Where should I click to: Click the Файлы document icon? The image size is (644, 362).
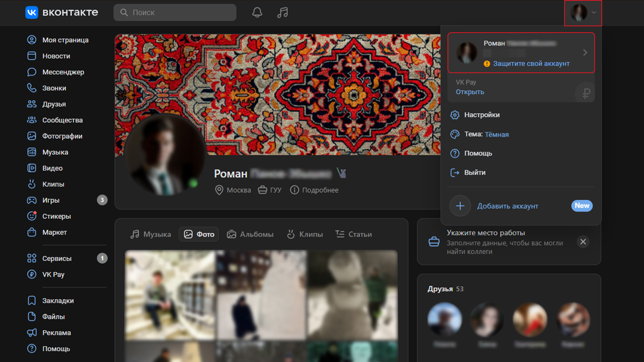pyautogui.click(x=32, y=316)
